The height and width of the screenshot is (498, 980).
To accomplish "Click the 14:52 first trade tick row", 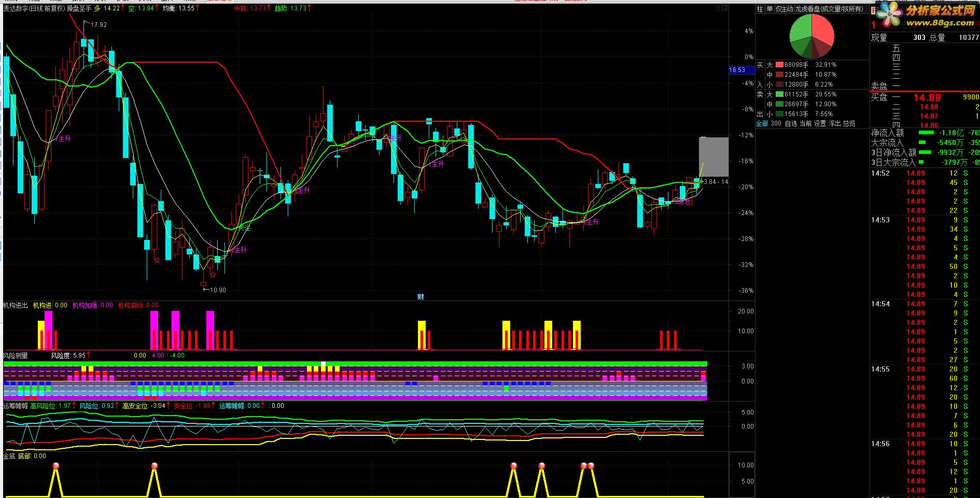I will (925, 173).
